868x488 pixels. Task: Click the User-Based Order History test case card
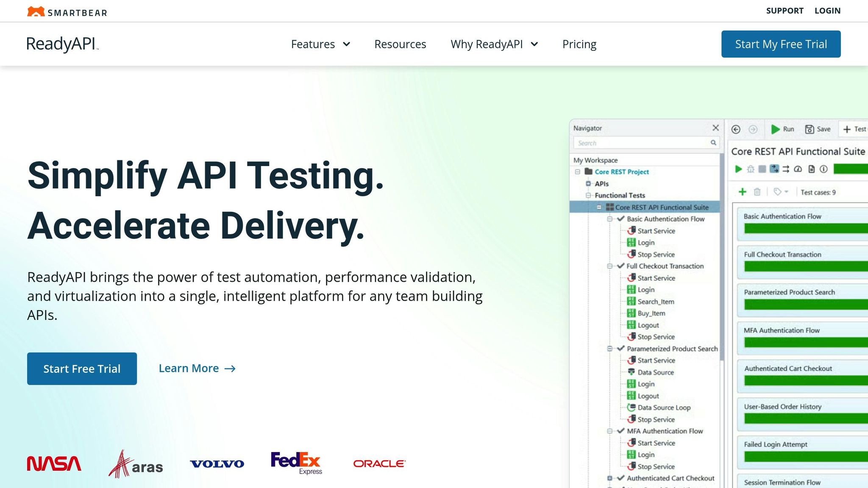802,414
